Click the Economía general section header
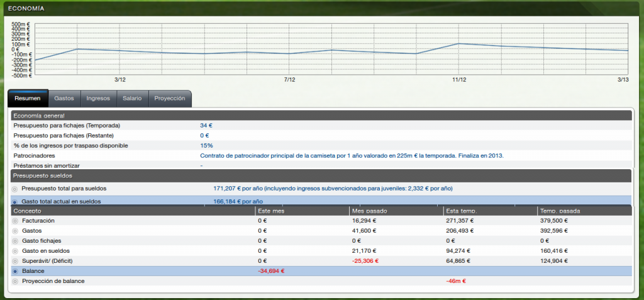The height and width of the screenshot is (300, 644). click(x=321, y=116)
